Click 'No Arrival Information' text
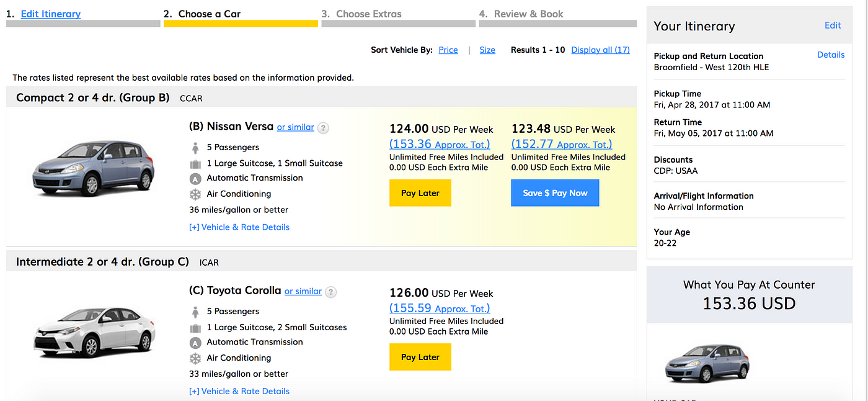 click(x=699, y=207)
